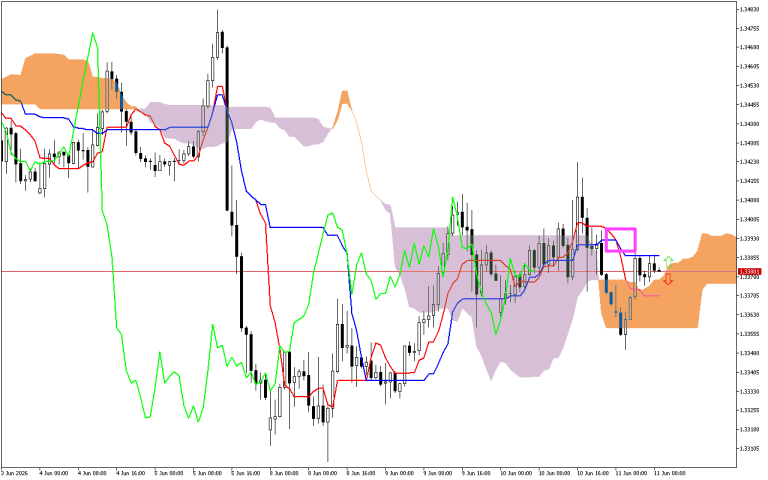Click the 1.33180 price axis label

(x=750, y=430)
